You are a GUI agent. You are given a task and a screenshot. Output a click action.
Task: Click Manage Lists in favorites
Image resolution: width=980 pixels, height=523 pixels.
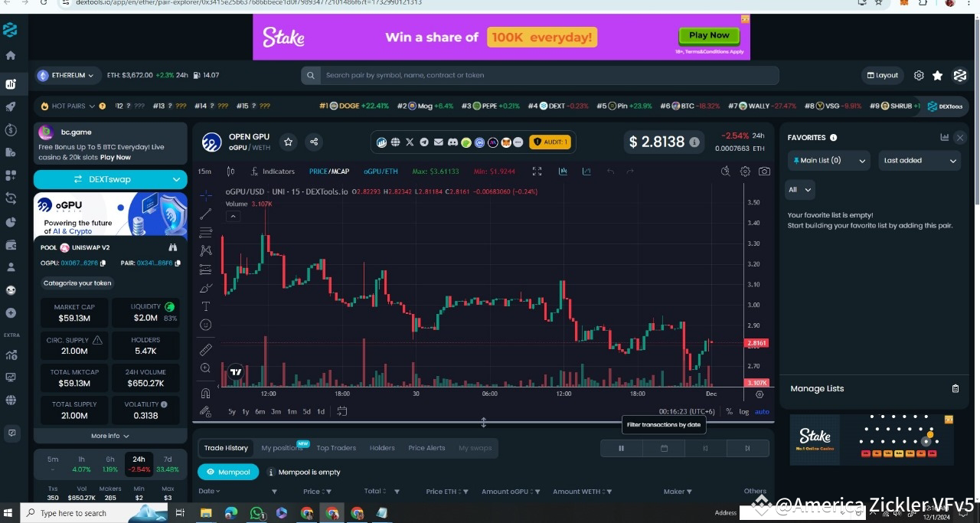click(x=817, y=389)
